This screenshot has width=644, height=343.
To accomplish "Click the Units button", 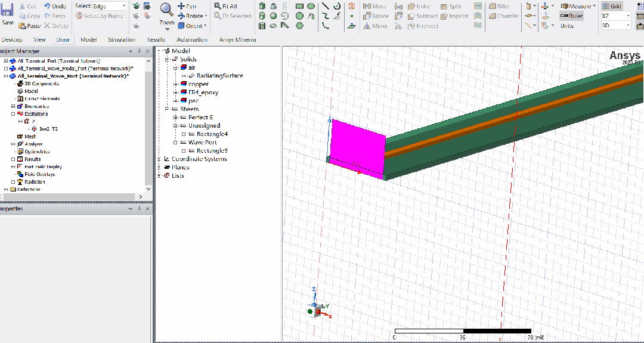I will point(567,26).
